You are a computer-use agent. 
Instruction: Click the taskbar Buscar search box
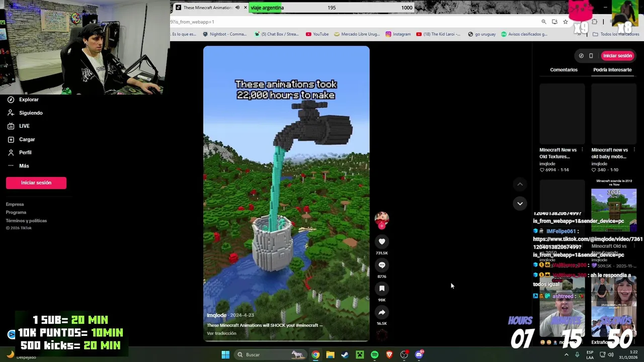tap(270, 354)
